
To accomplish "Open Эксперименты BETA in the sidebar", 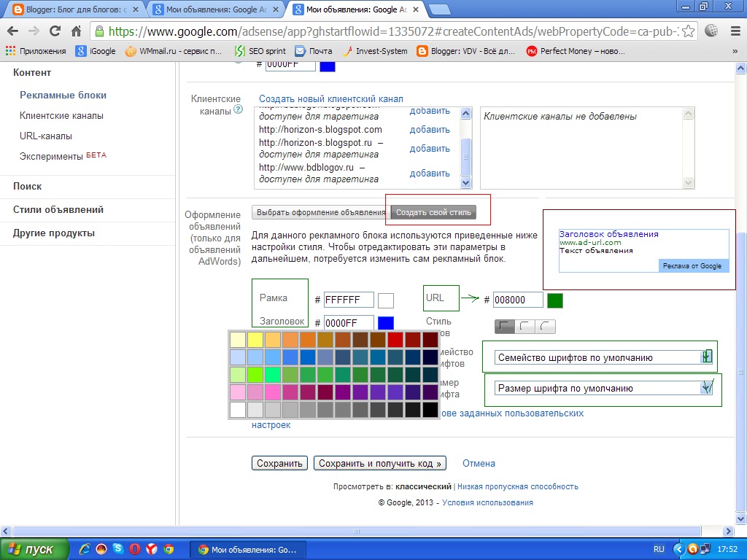I will [x=63, y=156].
